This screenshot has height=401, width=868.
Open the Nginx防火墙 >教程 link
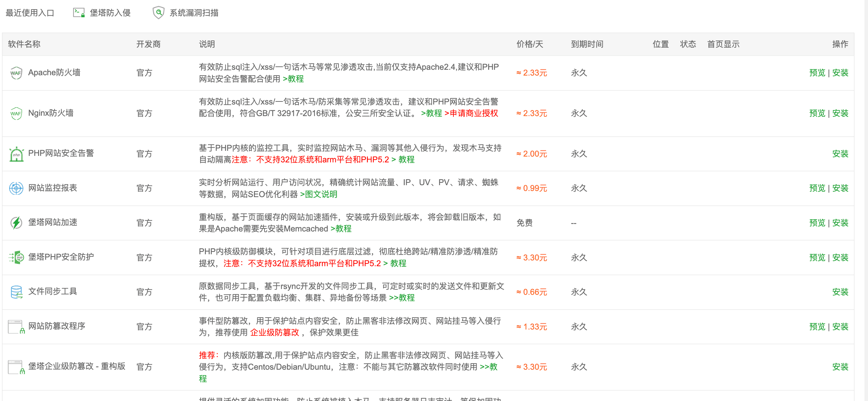tap(431, 113)
